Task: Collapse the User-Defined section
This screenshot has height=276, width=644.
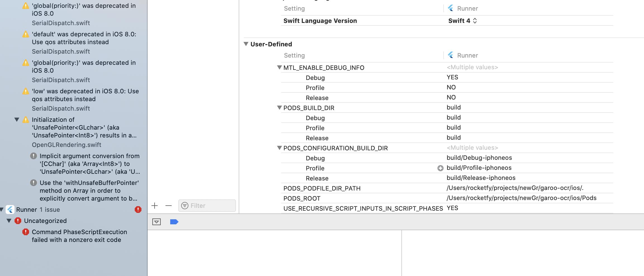Action: point(246,44)
